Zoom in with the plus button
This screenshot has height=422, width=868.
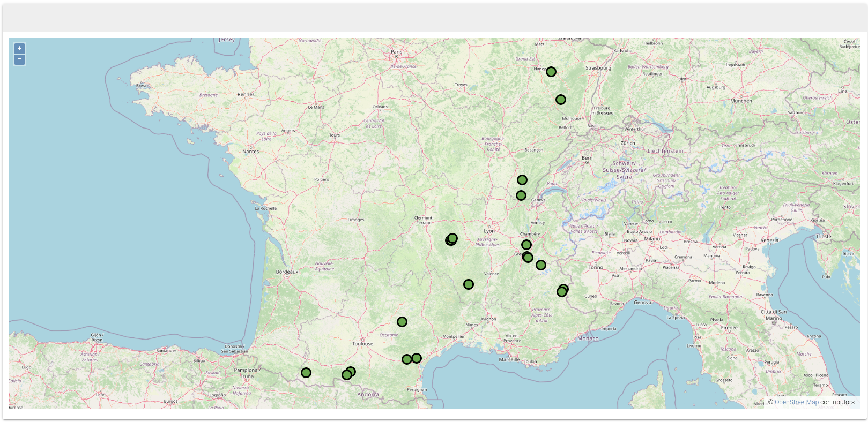[x=19, y=49]
